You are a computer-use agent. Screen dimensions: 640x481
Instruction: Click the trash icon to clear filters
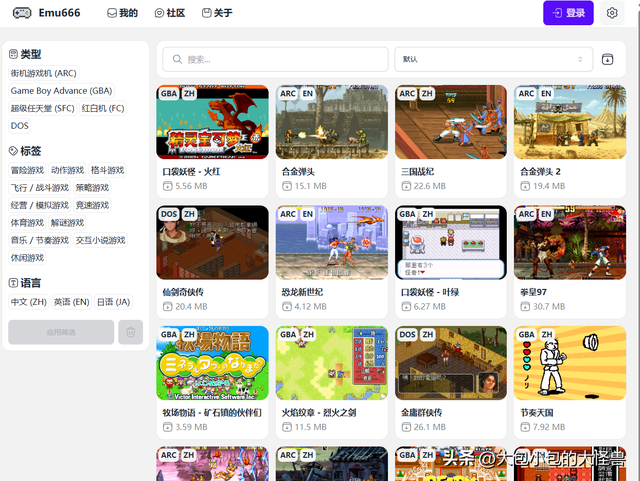click(x=131, y=332)
